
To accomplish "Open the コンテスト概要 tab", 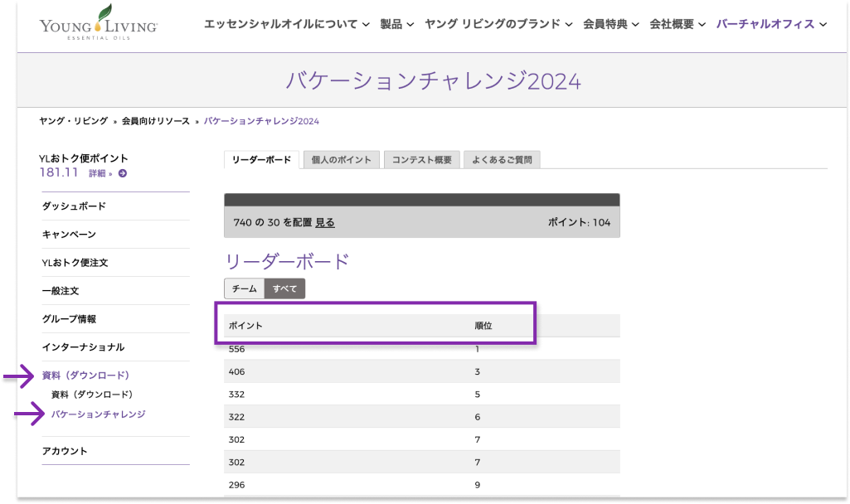I will pyautogui.click(x=421, y=160).
